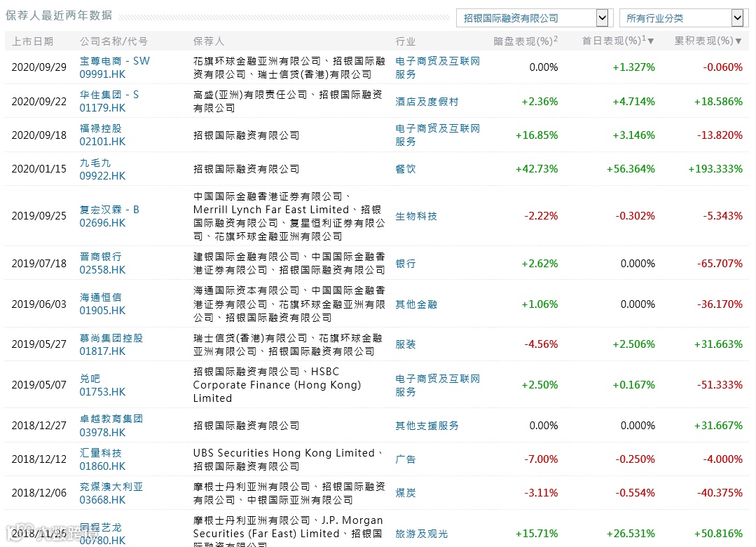This screenshot has height=547, width=756.
Task: Open stock code 01905.HK link
Action: coord(102,311)
